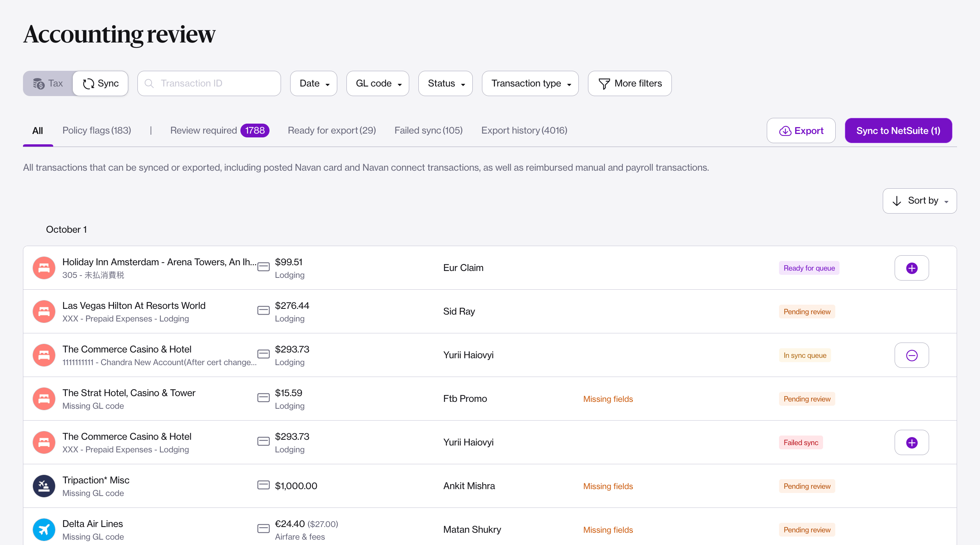Open the Date filter dropdown
The width and height of the screenshot is (980, 545).
[314, 83]
